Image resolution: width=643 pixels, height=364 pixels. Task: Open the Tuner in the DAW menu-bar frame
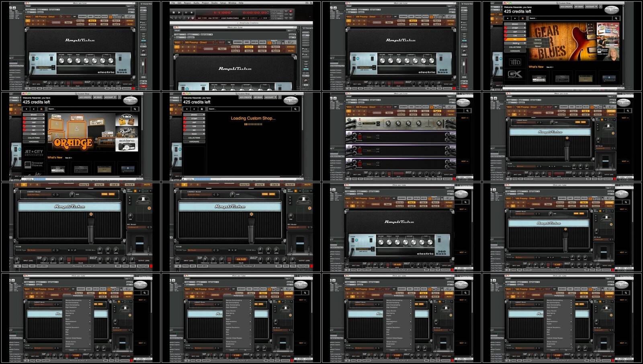click(222, 49)
